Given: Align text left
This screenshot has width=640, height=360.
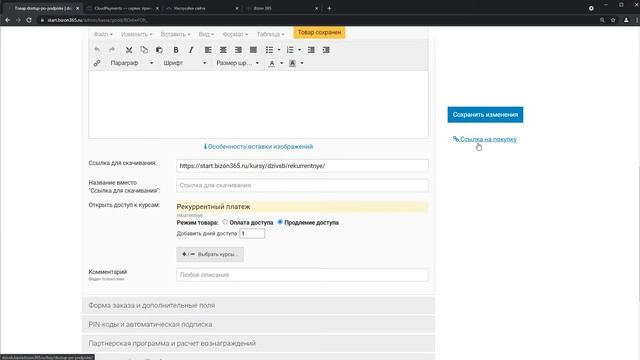Looking at the screenshot, I should 208,50.
